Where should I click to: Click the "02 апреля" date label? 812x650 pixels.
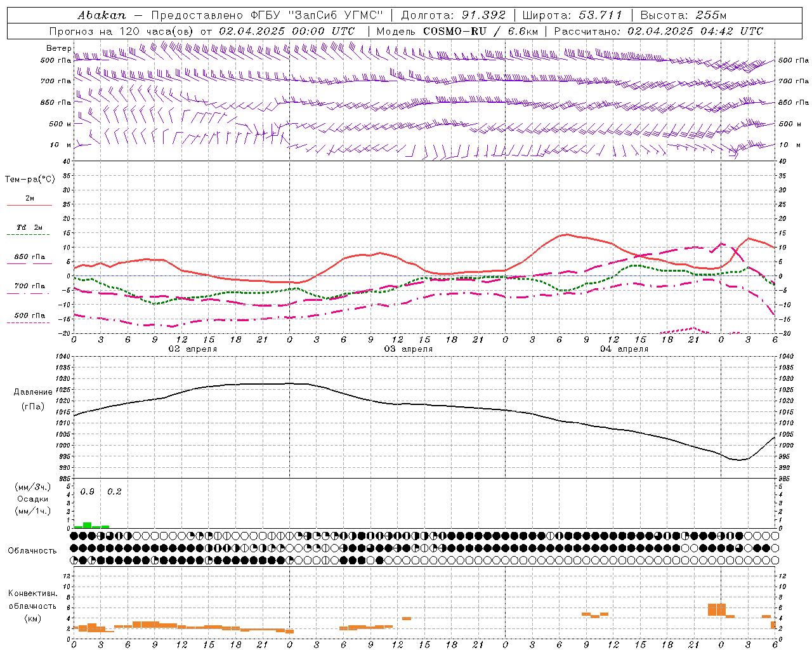pyautogui.click(x=192, y=349)
